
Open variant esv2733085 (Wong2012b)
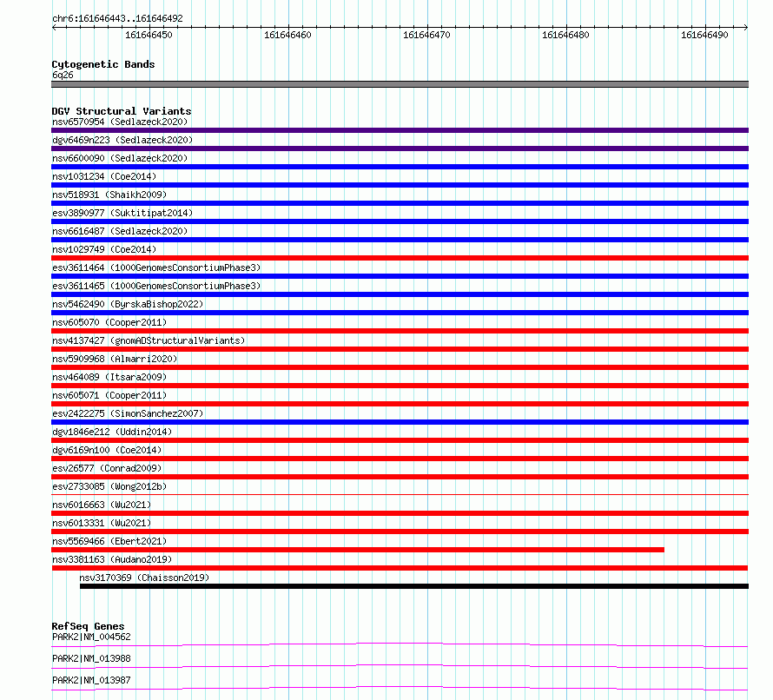109,486
